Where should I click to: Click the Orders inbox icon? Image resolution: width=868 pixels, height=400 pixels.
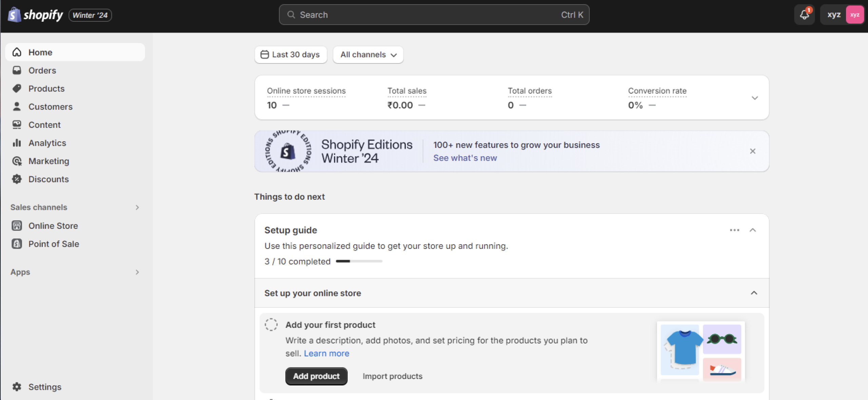(x=17, y=70)
